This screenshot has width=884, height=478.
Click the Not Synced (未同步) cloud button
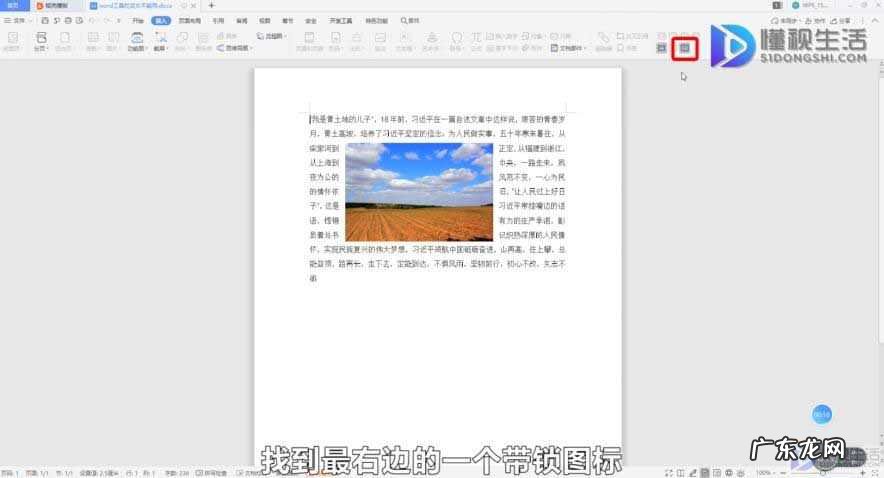click(784, 20)
